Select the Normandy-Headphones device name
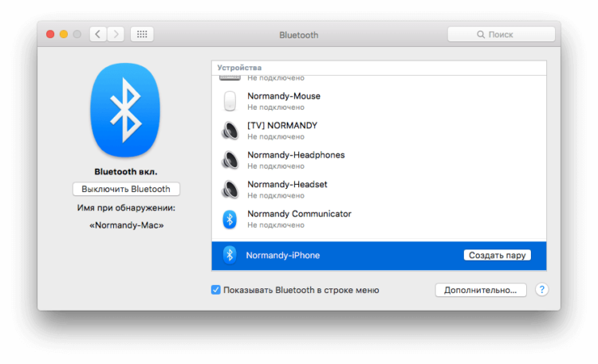 coord(296,155)
